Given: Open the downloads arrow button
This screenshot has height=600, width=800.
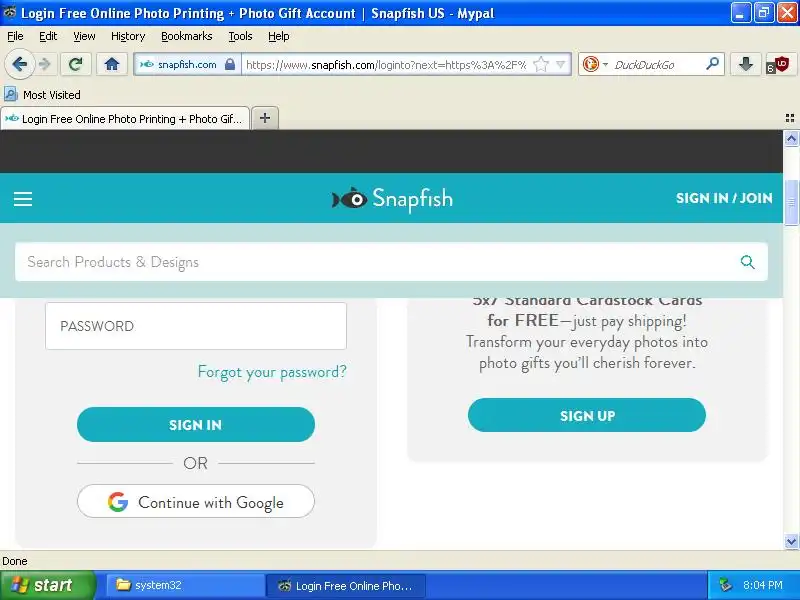Looking at the screenshot, I should (745, 64).
